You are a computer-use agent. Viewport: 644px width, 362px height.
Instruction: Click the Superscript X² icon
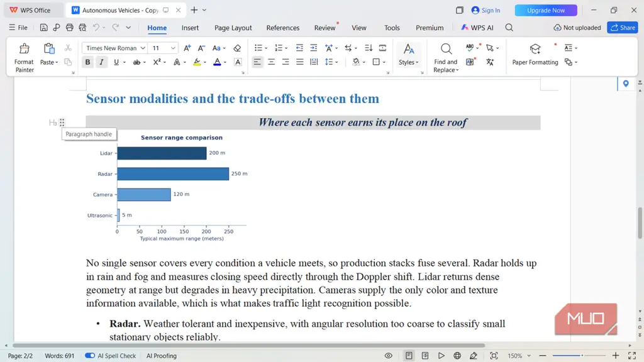pyautogui.click(x=157, y=62)
